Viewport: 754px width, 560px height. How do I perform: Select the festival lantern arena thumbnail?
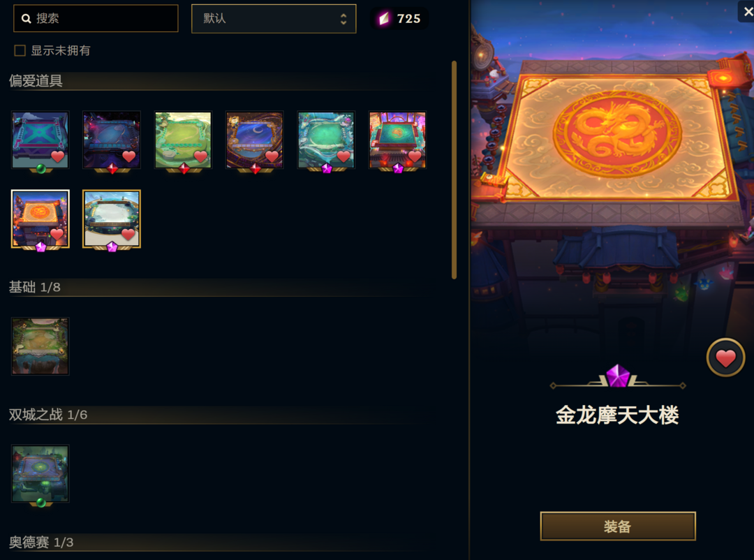397,140
